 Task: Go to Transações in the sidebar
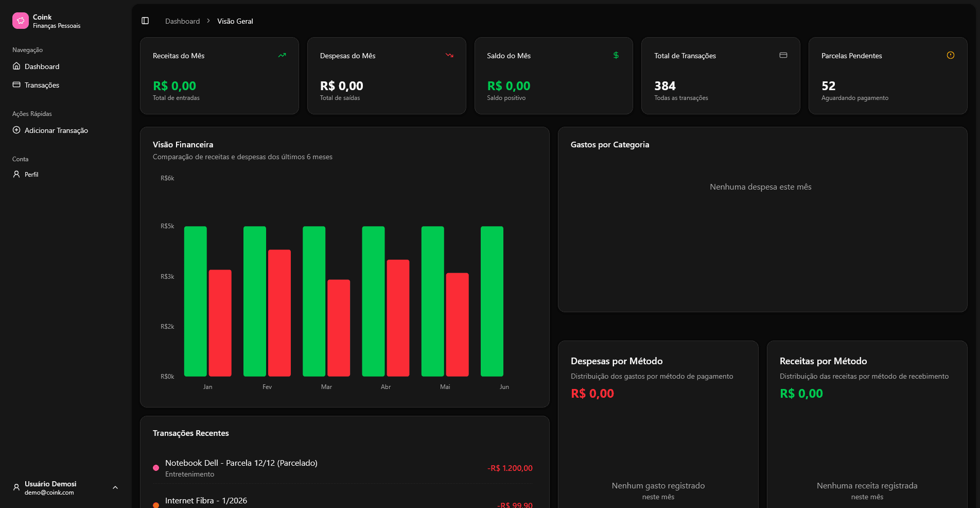pos(42,85)
